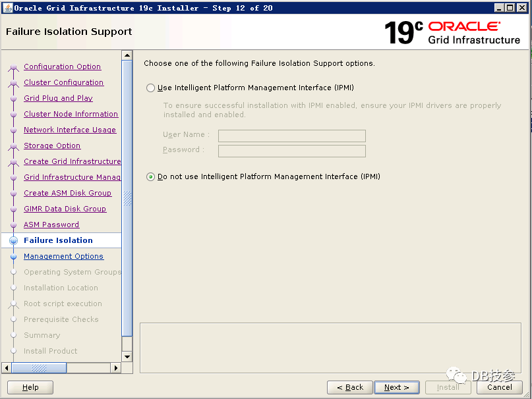
Task: Open installer Help
Action: pos(30,387)
